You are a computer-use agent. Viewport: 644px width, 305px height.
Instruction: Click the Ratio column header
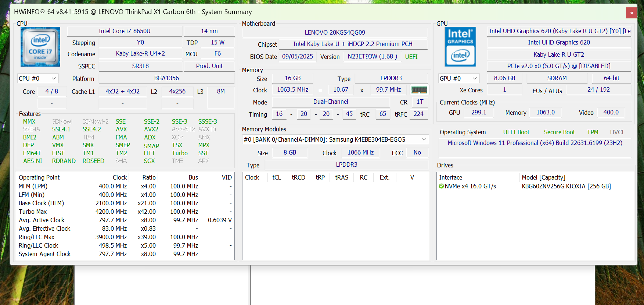pyautogui.click(x=149, y=177)
